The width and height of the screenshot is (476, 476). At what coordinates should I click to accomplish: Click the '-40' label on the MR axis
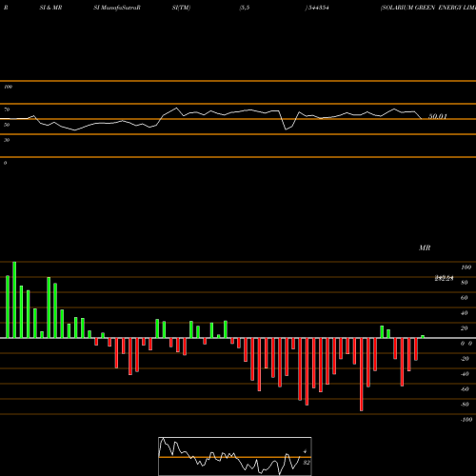click(x=465, y=374)
